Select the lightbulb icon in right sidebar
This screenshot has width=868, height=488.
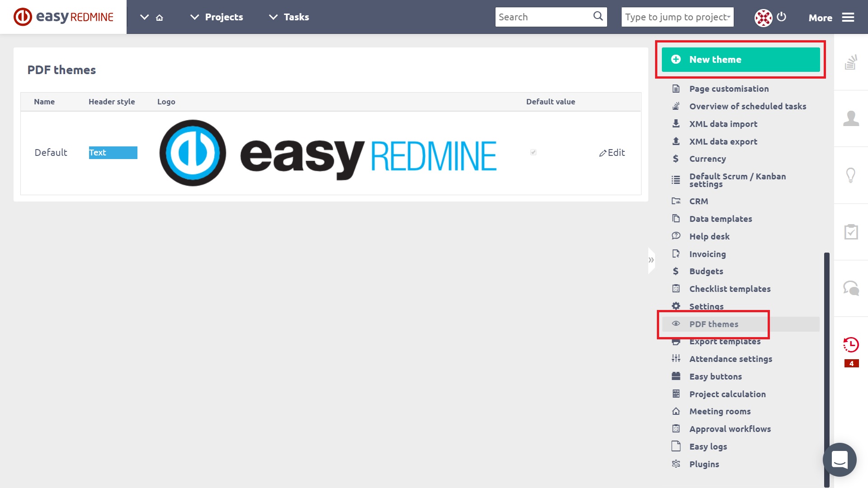(x=852, y=175)
